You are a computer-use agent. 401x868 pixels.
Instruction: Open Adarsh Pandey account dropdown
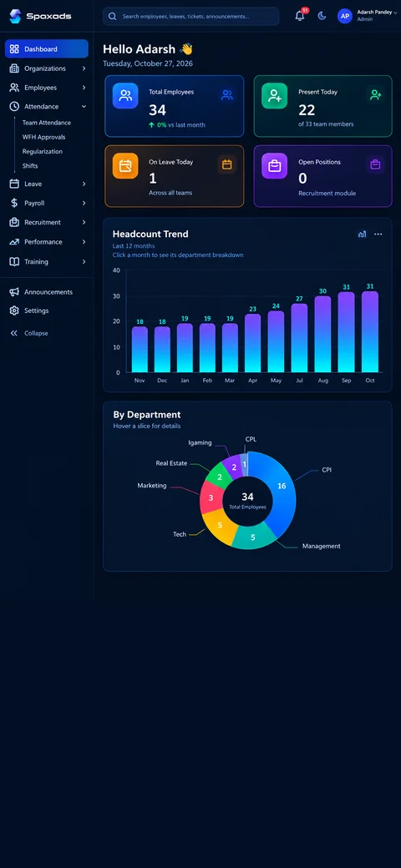click(377, 16)
